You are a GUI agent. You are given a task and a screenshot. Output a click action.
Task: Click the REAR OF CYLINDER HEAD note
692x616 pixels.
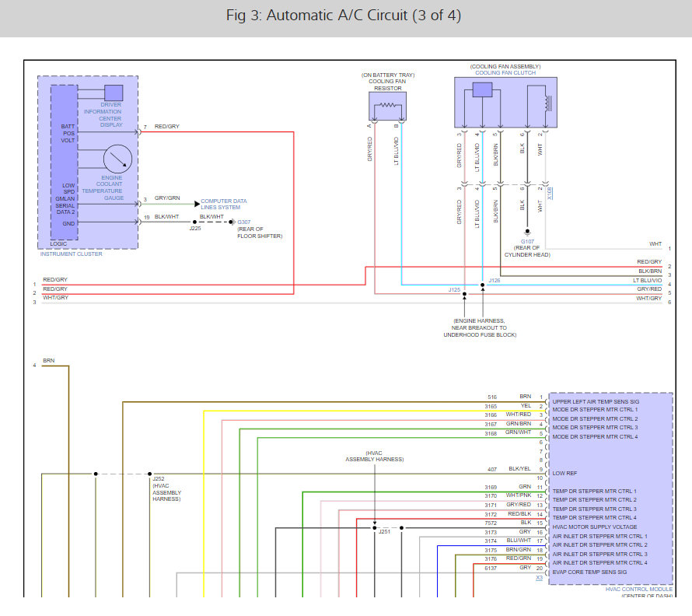(527, 251)
